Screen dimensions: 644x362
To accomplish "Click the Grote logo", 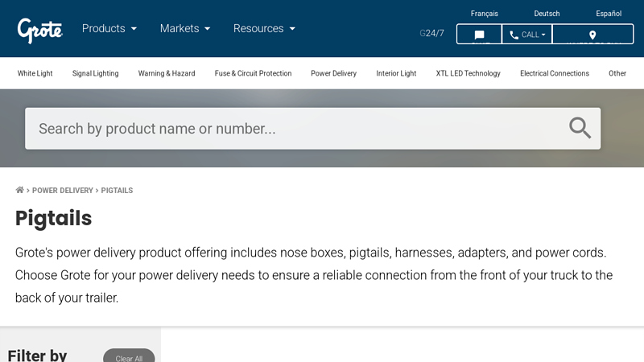I will pos(39,31).
